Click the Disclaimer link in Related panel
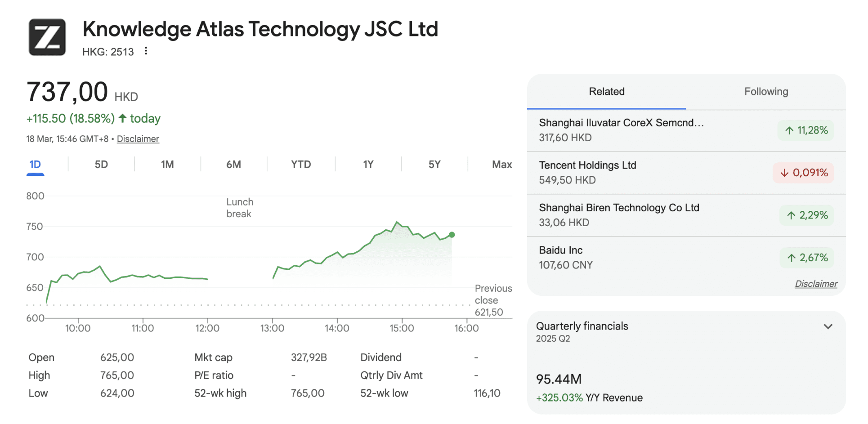 click(x=816, y=284)
